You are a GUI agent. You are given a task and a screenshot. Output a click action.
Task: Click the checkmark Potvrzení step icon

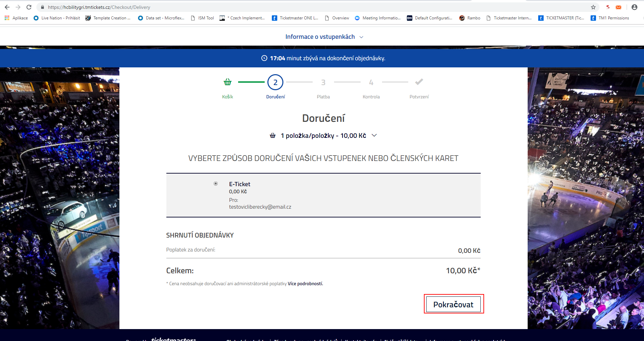click(419, 82)
